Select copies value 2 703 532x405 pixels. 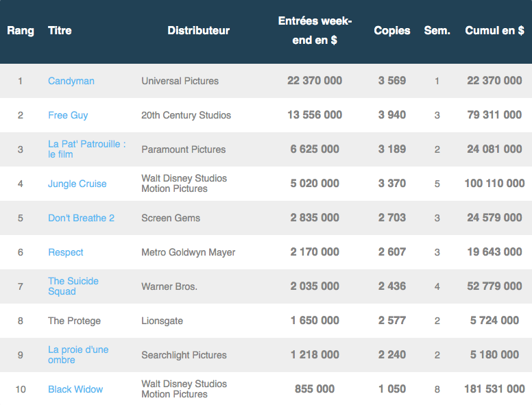tap(392, 218)
